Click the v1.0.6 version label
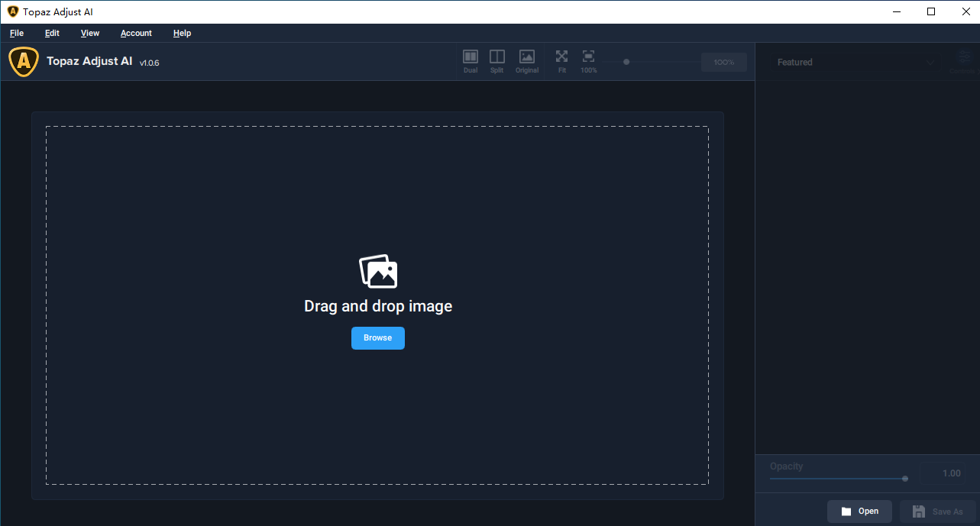The height and width of the screenshot is (526, 980). click(x=149, y=63)
